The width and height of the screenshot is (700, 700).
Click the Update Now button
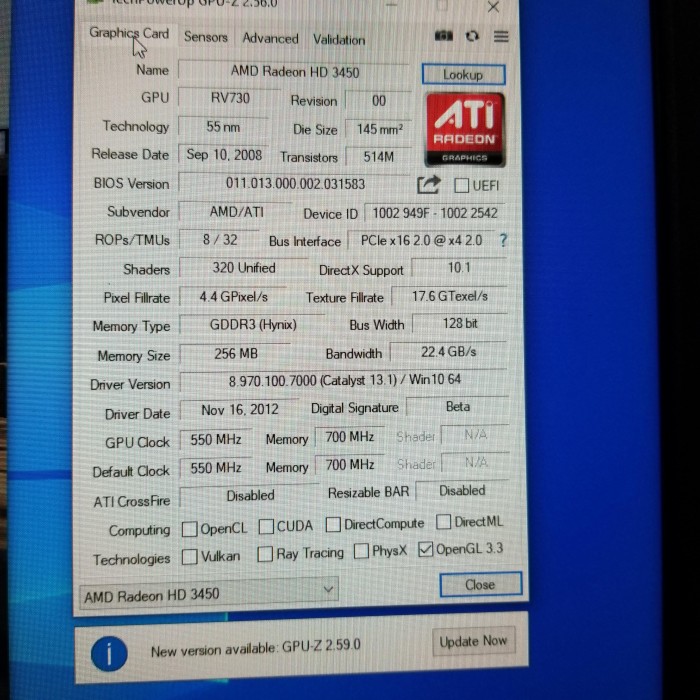point(473,642)
